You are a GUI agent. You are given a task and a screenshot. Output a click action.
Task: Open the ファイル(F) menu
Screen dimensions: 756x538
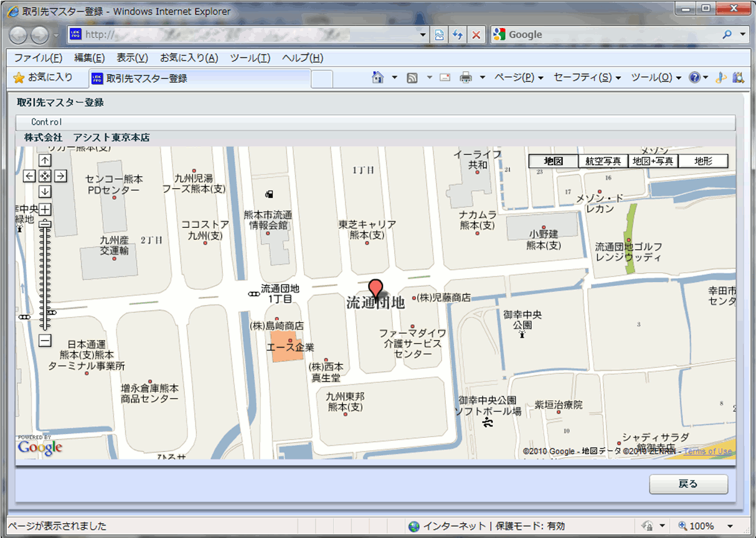tap(38, 58)
